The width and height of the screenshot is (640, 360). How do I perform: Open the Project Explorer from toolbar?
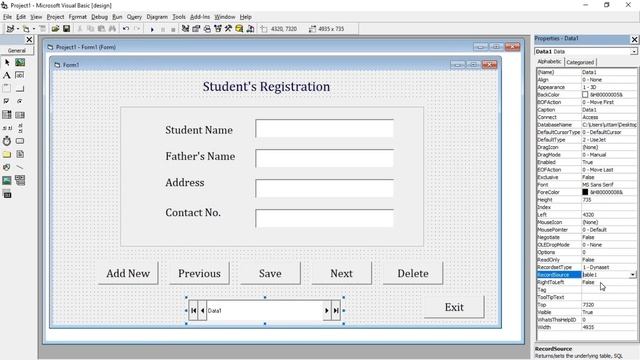point(185,29)
